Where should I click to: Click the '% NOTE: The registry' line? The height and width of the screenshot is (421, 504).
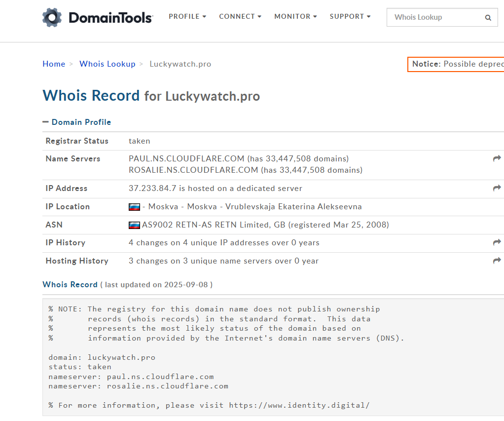tap(214, 309)
